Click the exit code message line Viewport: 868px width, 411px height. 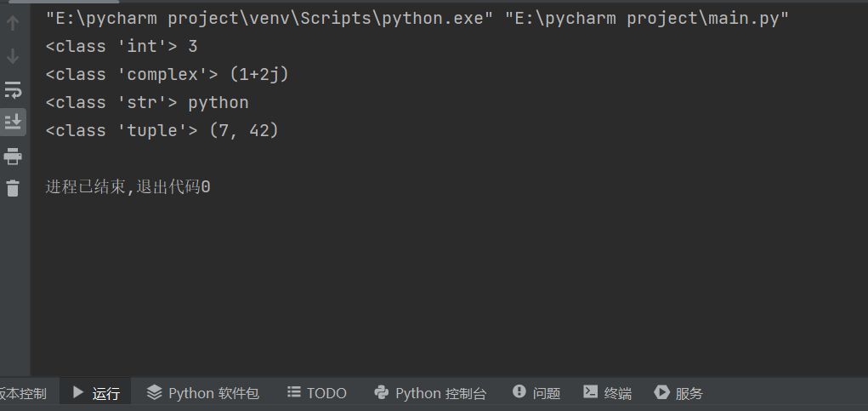coord(128,186)
